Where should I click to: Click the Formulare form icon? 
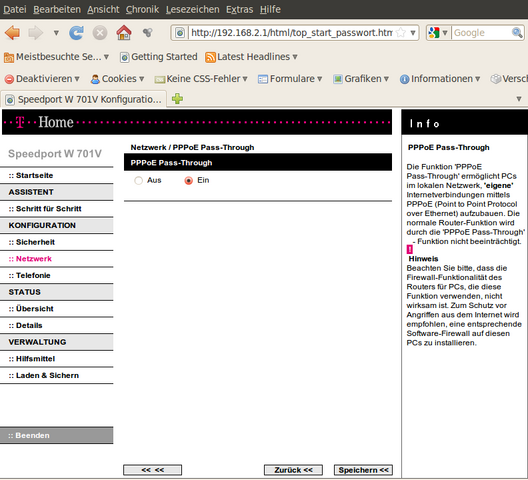point(263,79)
